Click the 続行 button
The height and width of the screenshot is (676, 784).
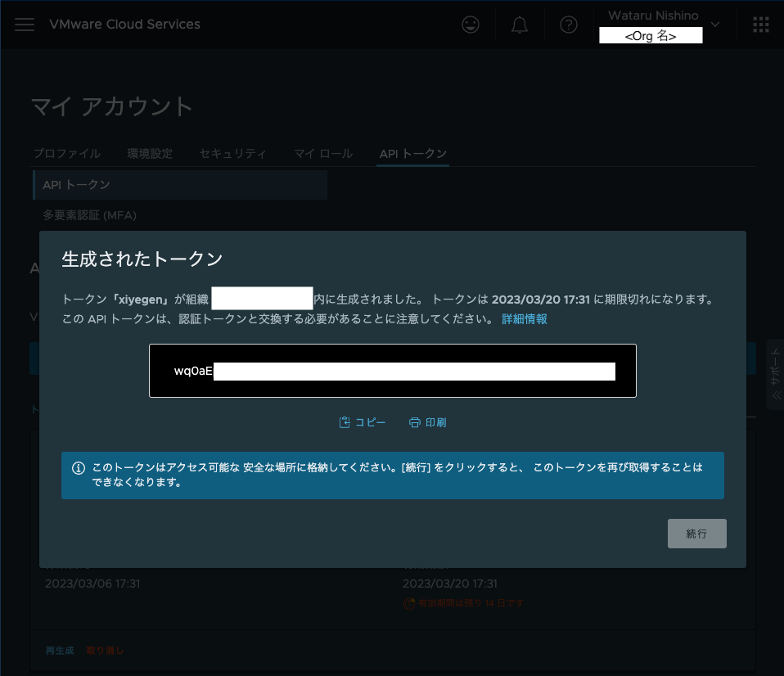tap(696, 533)
